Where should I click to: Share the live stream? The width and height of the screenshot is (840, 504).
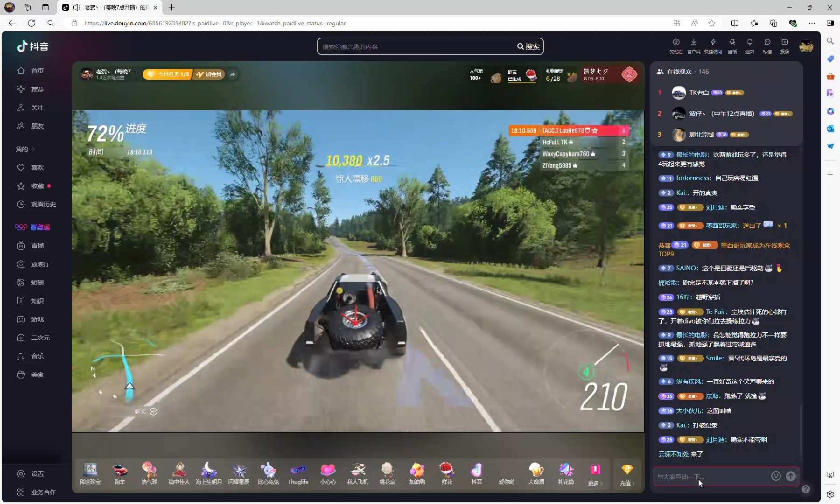click(232, 74)
